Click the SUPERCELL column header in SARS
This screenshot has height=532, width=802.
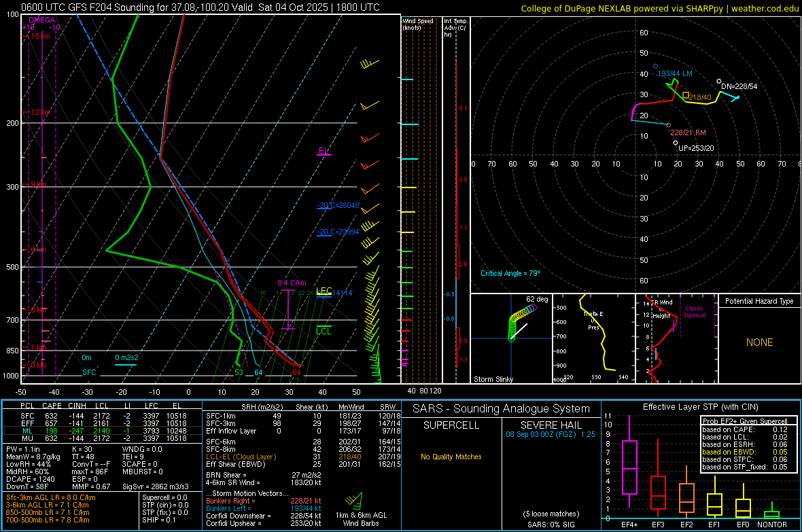click(451, 425)
